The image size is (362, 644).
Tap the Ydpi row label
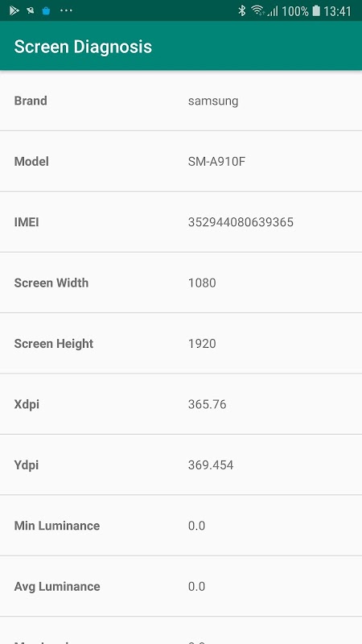coord(27,465)
